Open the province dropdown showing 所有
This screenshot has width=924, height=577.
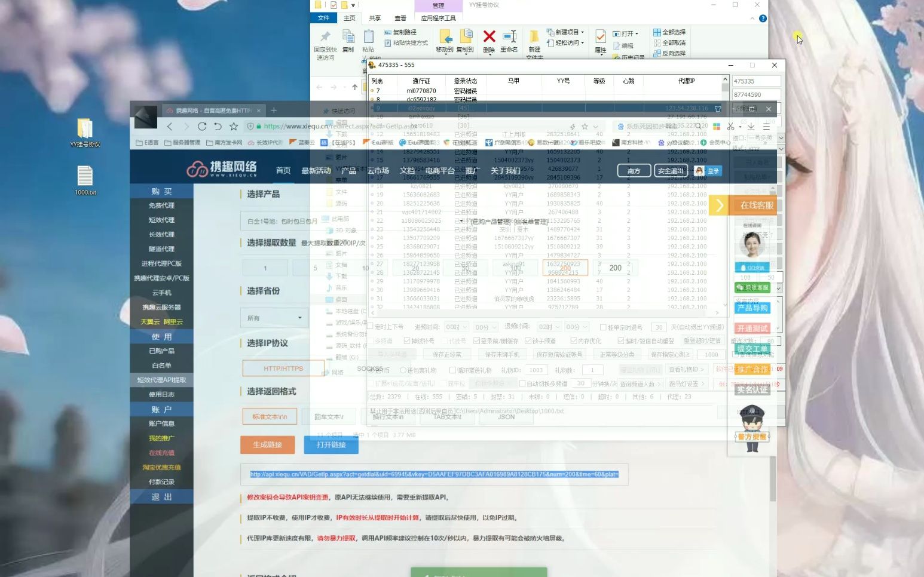(274, 318)
